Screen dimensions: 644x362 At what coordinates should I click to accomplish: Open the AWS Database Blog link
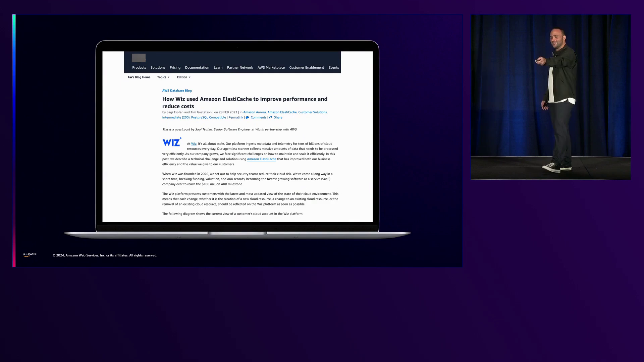177,90
